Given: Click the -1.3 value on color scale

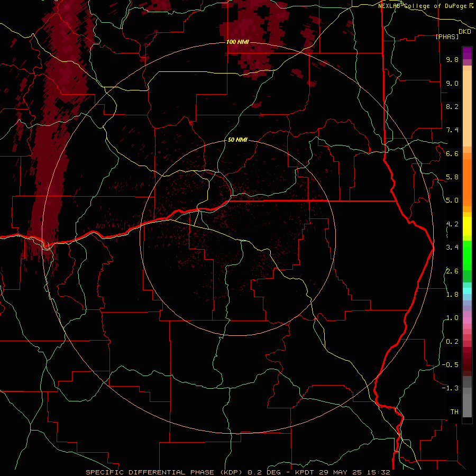Looking at the screenshot, I should pos(450,388).
